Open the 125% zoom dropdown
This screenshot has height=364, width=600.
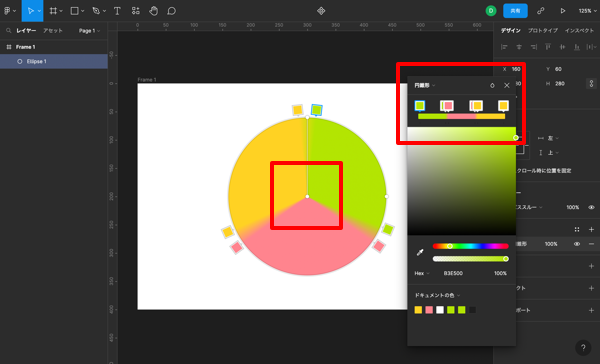(x=587, y=11)
